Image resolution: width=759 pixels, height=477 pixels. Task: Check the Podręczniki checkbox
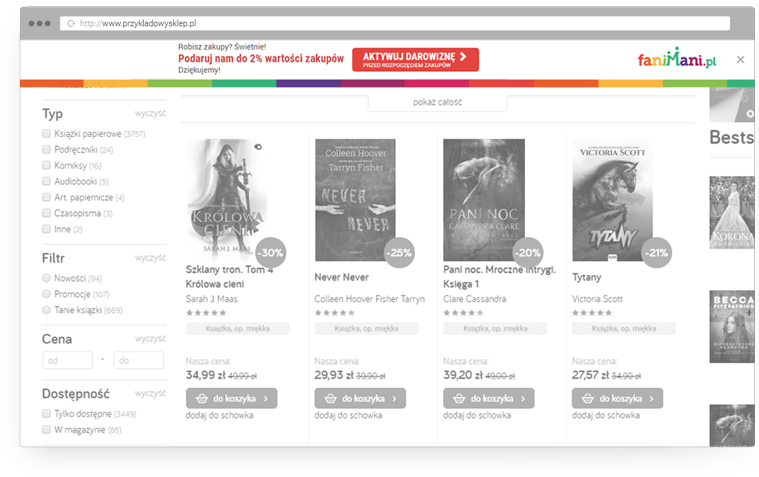[46, 150]
